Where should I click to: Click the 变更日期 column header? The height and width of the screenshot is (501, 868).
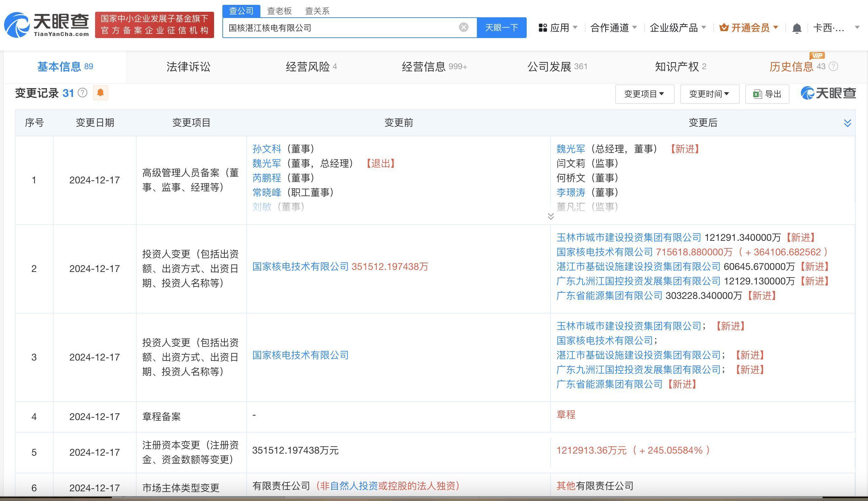(x=95, y=123)
